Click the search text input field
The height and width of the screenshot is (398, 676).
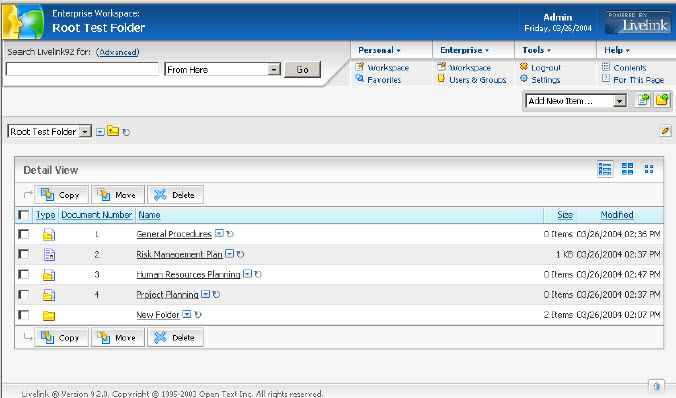(82, 69)
